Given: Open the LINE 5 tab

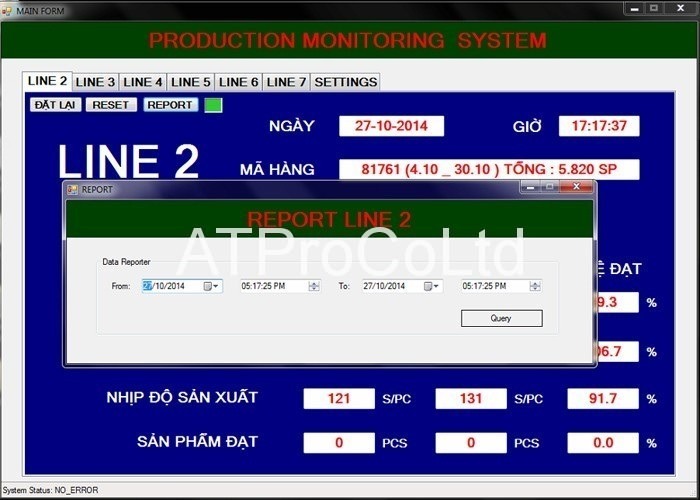Looking at the screenshot, I should [191, 82].
